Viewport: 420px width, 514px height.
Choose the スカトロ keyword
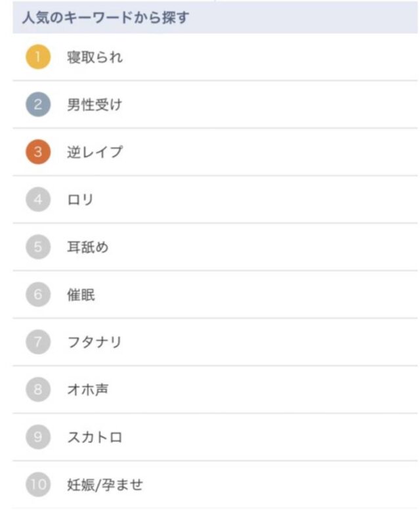[x=94, y=437]
